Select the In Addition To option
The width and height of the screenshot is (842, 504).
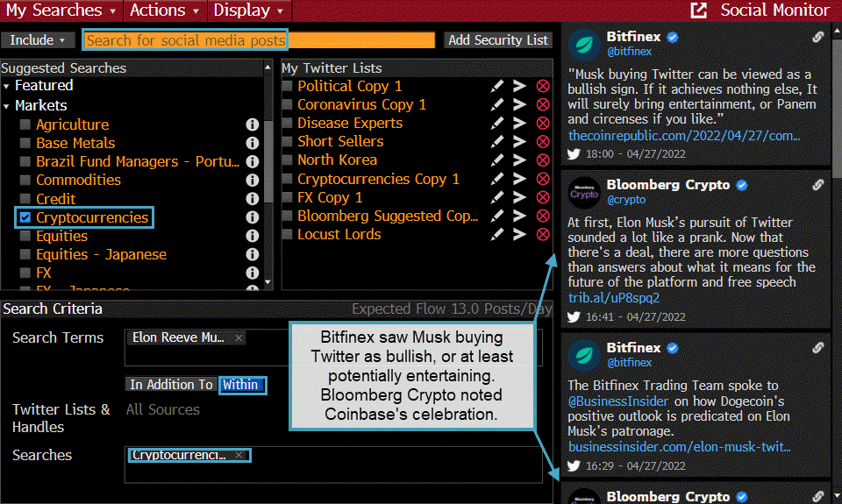tap(171, 385)
